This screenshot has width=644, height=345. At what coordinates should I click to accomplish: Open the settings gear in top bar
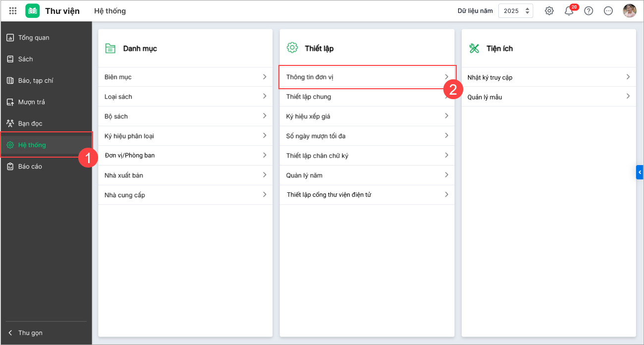[x=549, y=11]
